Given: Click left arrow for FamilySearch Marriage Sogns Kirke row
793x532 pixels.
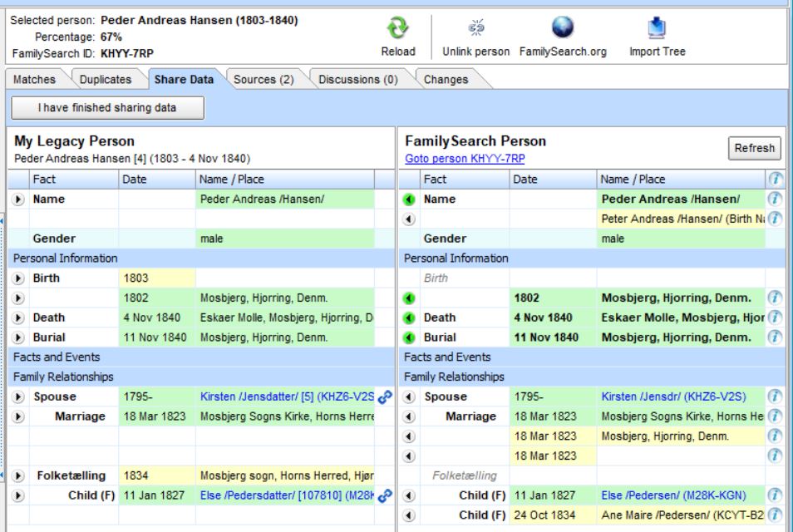Looking at the screenshot, I should pos(409,416).
